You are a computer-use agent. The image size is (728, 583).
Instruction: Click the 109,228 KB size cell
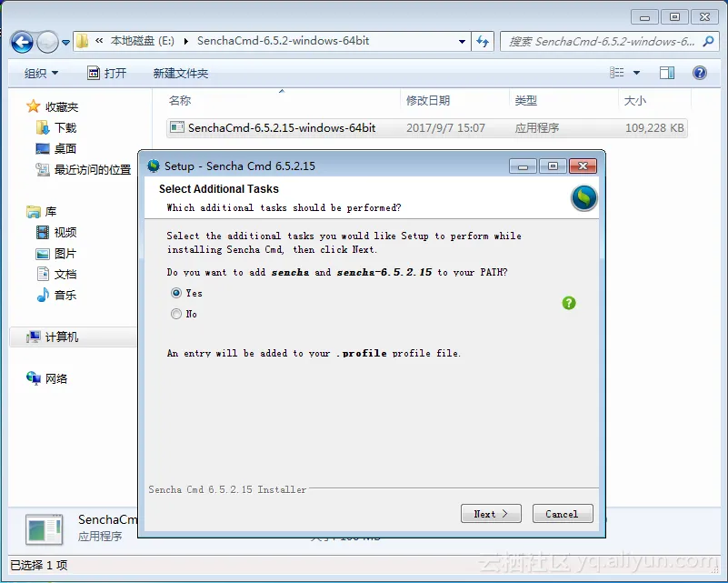pyautogui.click(x=654, y=127)
